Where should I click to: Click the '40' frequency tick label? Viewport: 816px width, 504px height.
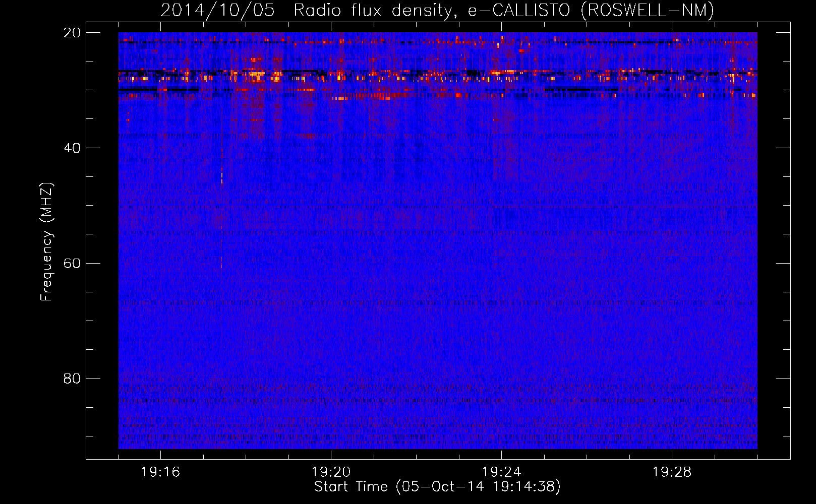pyautogui.click(x=72, y=148)
